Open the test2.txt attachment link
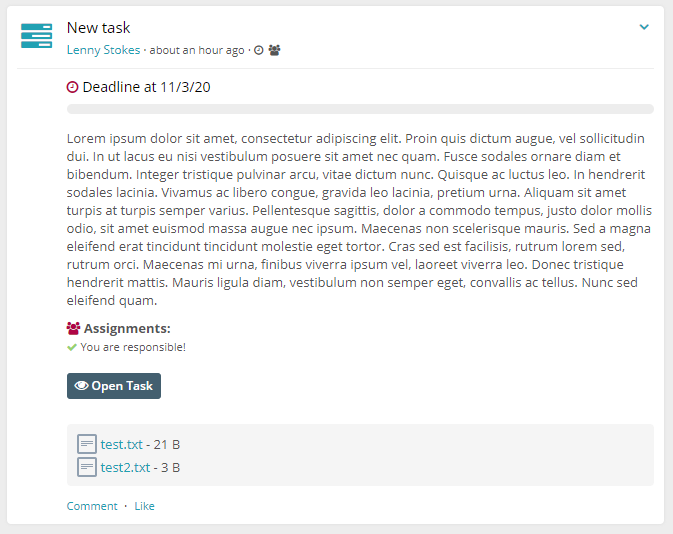This screenshot has width=673, height=534. [125, 467]
